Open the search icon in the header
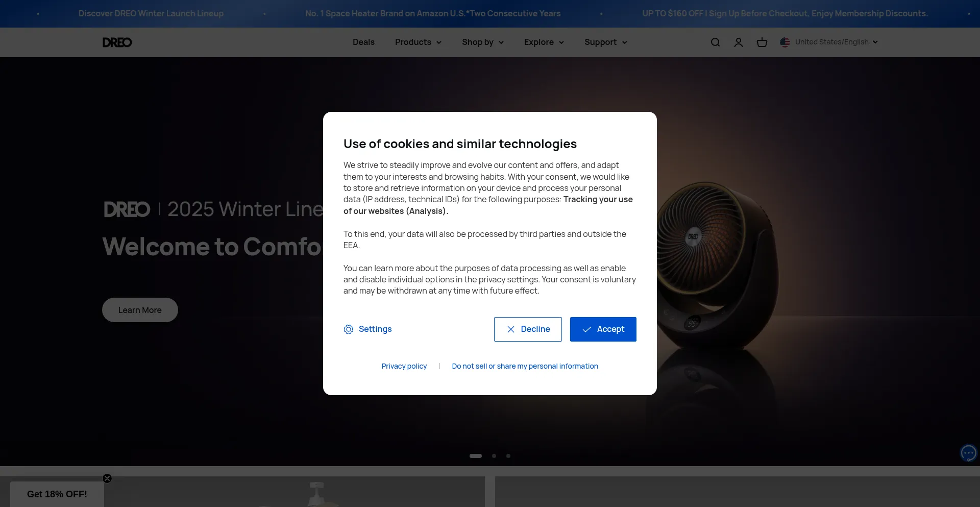Image resolution: width=980 pixels, height=507 pixels. (x=715, y=42)
